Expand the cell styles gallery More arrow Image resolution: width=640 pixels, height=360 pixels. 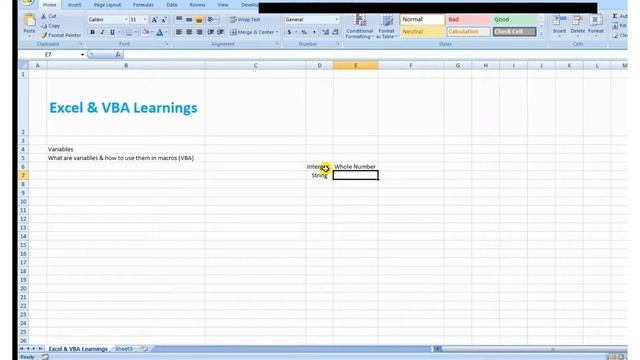541,34
